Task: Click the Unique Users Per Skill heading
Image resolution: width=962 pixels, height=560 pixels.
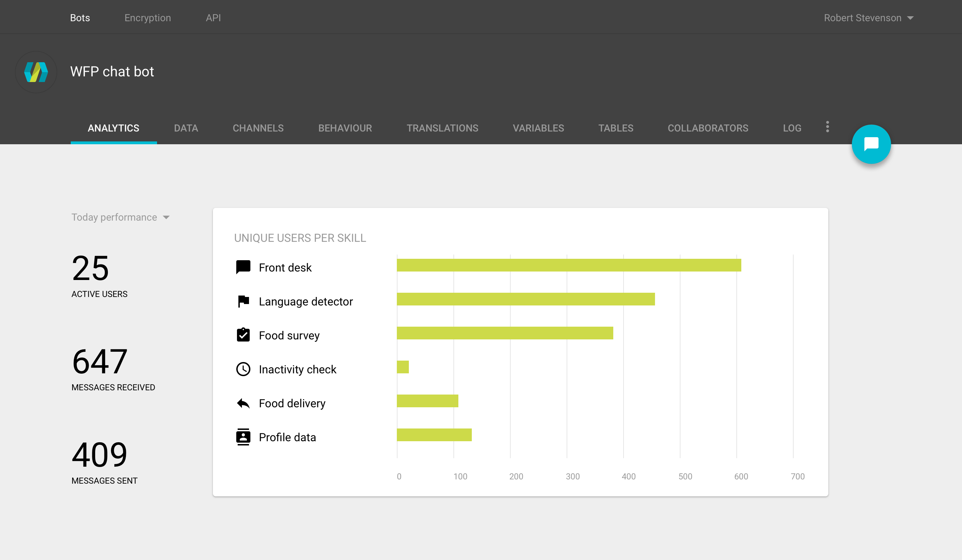Action: pyautogui.click(x=300, y=238)
